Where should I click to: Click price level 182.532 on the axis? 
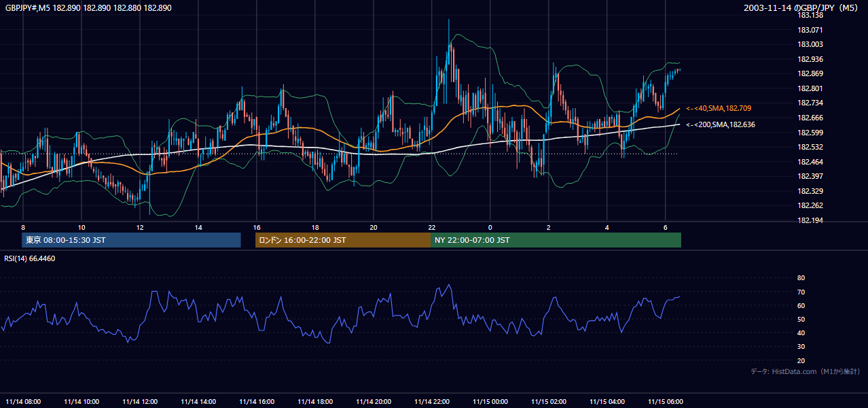point(810,147)
